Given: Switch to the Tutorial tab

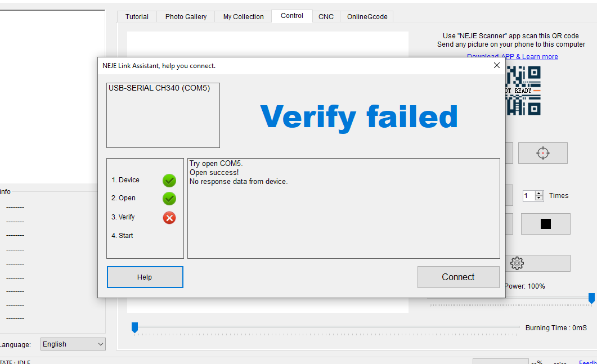Looking at the screenshot, I should pos(137,17).
